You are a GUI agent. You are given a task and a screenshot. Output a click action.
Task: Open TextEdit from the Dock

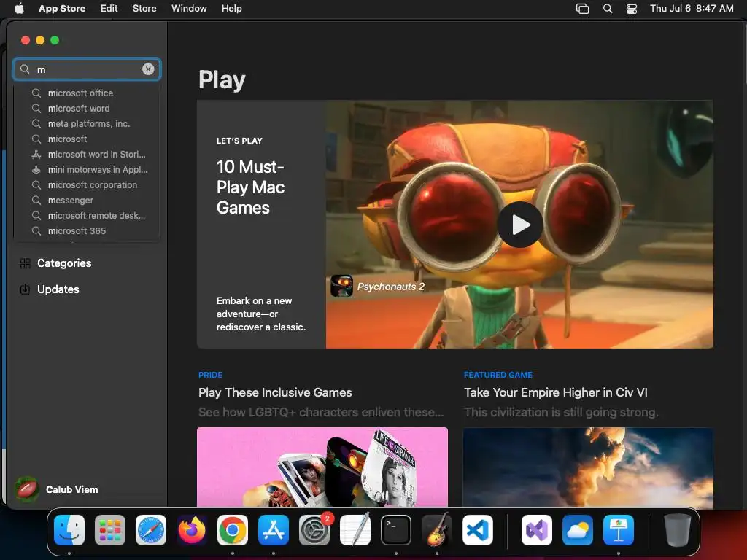[355, 529]
